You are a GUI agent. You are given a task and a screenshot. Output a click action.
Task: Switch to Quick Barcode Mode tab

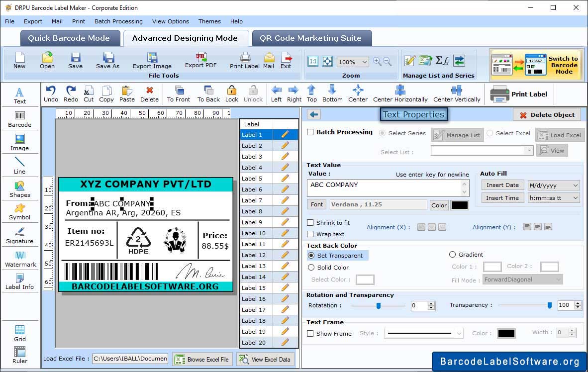[x=69, y=38]
